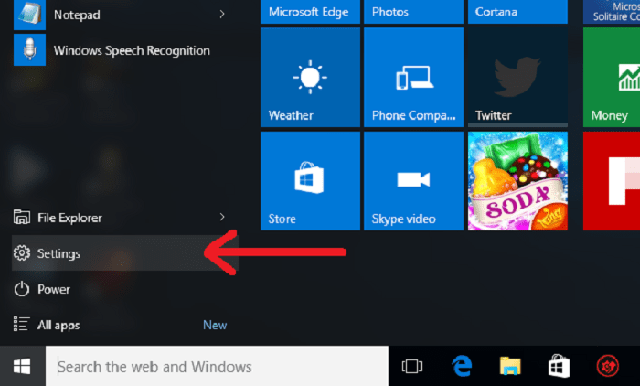Click the Windows Start button
This screenshot has width=640, height=386.
(x=22, y=366)
